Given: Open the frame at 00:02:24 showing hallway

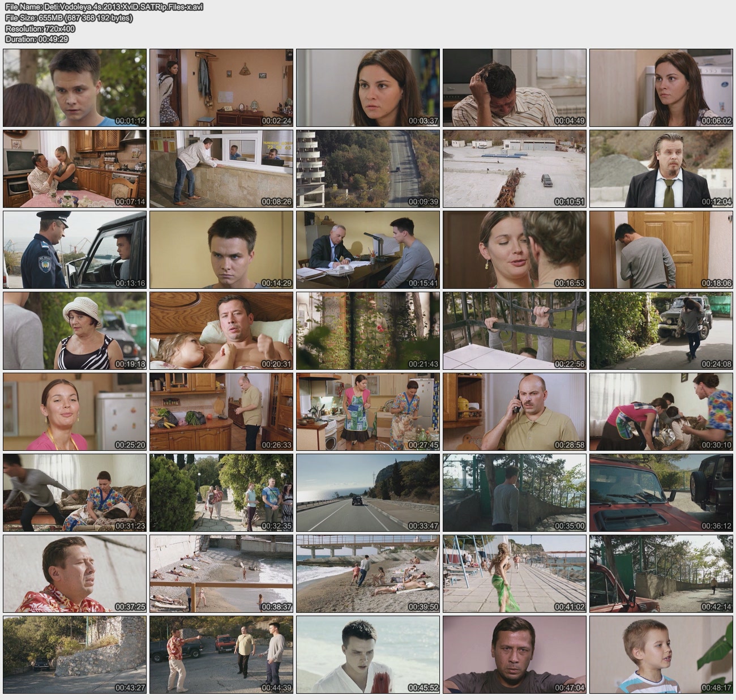Looking at the screenshot, I should click(x=221, y=88).
